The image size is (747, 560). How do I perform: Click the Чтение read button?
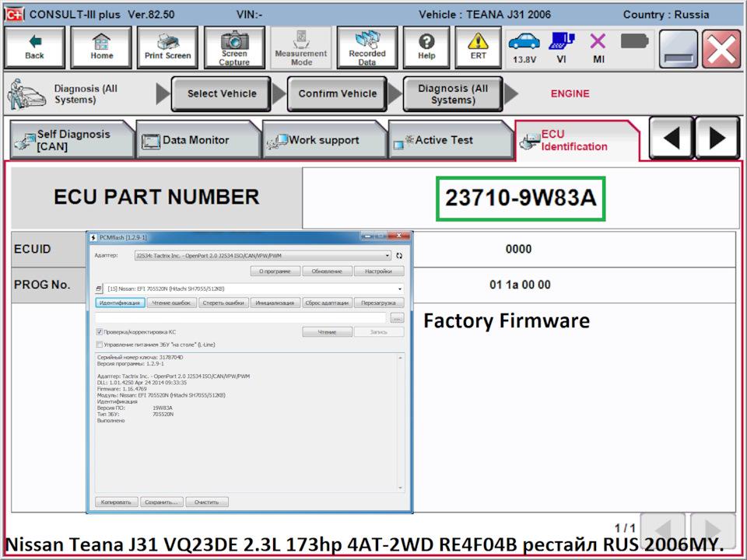327,332
